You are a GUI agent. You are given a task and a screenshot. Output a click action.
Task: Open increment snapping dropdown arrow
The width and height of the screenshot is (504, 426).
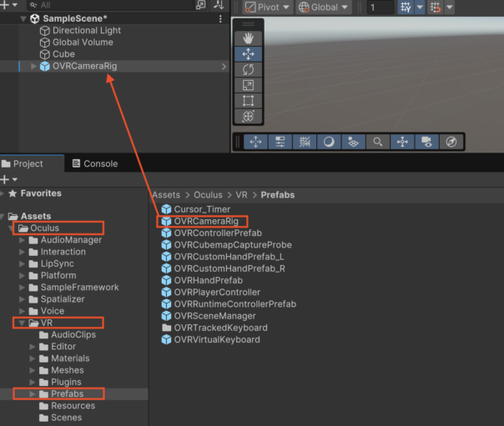point(450,7)
